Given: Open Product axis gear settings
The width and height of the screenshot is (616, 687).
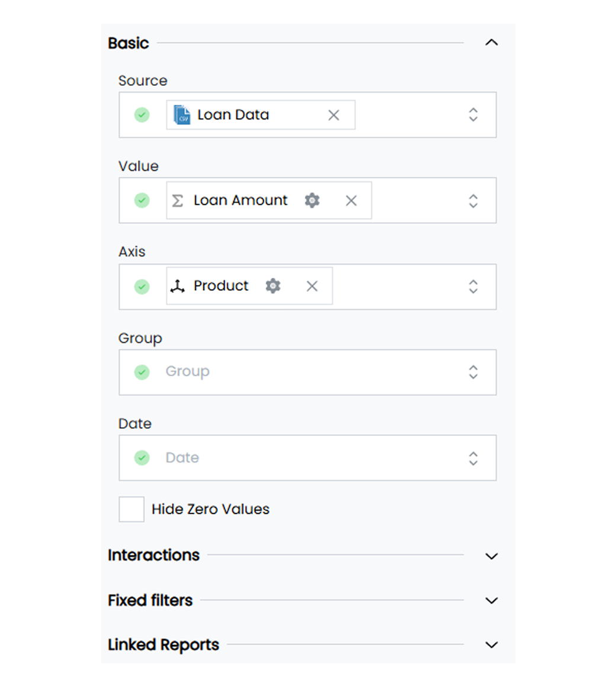Looking at the screenshot, I should click(273, 285).
